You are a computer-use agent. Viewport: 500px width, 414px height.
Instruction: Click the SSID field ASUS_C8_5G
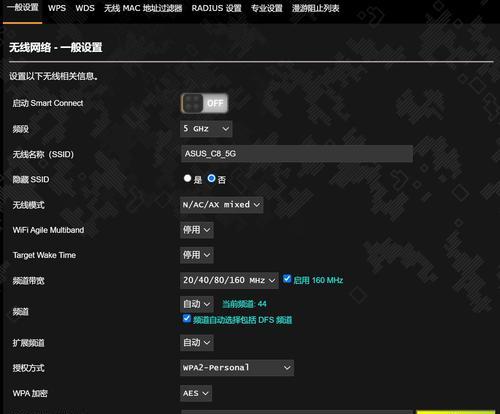297,154
